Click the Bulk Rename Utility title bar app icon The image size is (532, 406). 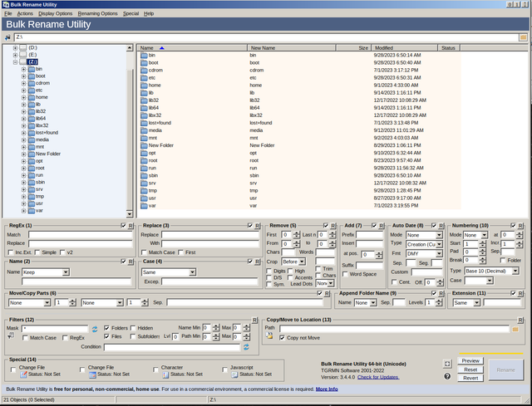click(x=6, y=4)
